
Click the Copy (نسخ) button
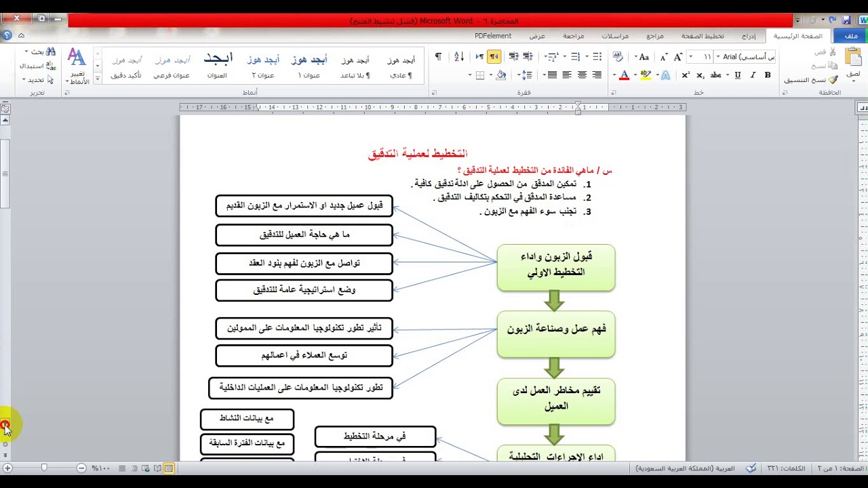pyautogui.click(x=825, y=66)
